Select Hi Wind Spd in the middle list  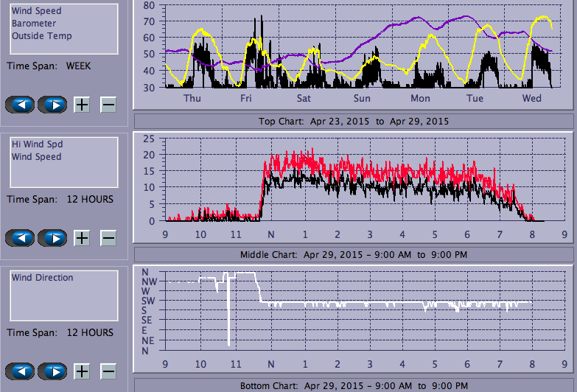pos(36,144)
